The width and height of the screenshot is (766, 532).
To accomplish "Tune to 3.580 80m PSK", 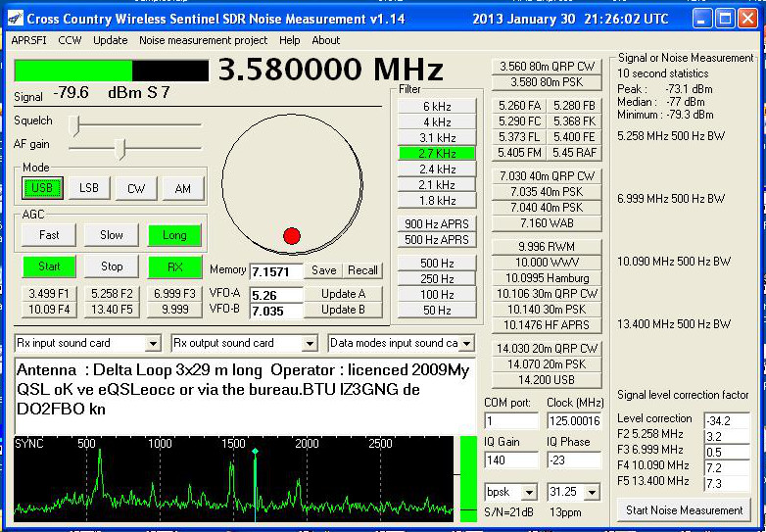I will click(x=547, y=82).
